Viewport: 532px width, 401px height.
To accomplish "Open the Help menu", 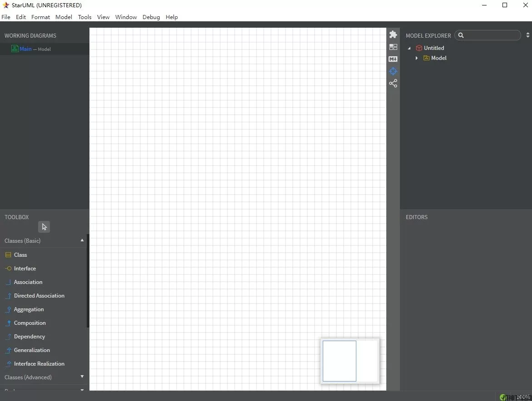I will [x=172, y=17].
